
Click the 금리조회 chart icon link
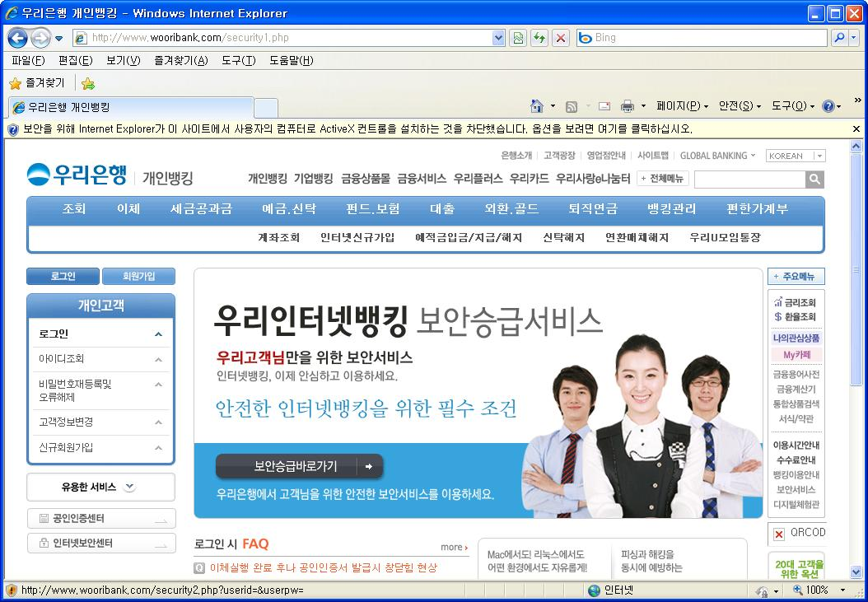click(795, 302)
